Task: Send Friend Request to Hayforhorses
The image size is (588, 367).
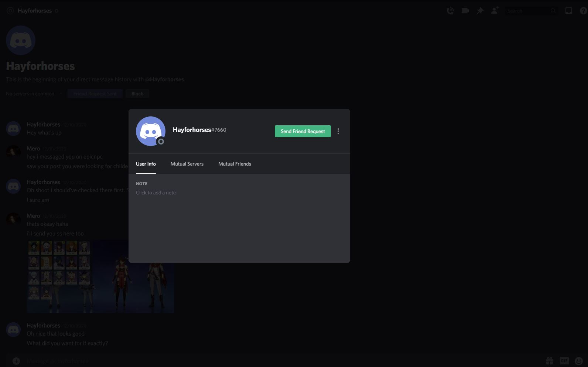Action: 302,131
